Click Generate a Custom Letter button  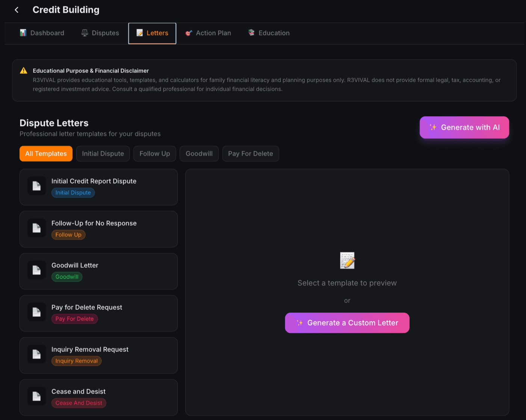(x=347, y=323)
